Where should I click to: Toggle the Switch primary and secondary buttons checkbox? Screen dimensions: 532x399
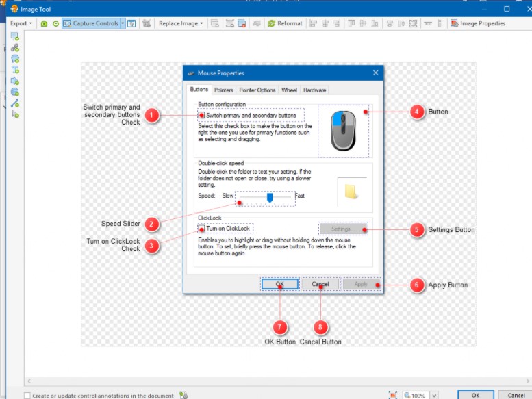pyautogui.click(x=202, y=116)
